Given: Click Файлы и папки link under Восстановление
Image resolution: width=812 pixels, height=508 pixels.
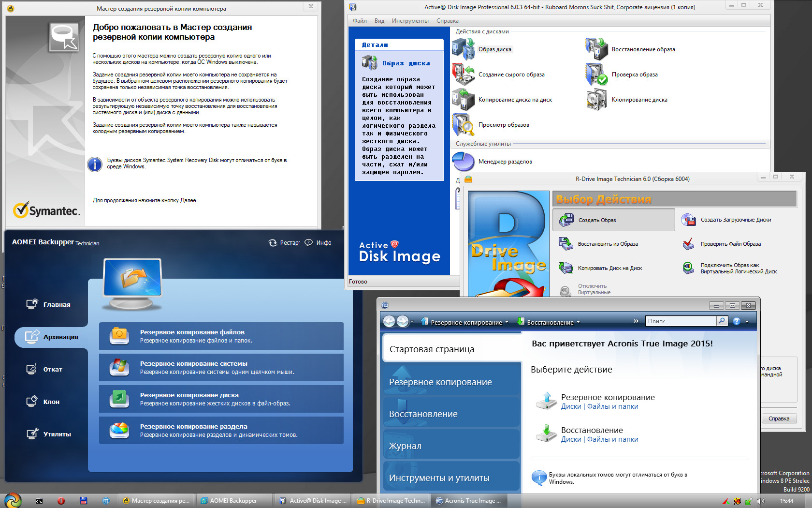Looking at the screenshot, I should [612, 439].
